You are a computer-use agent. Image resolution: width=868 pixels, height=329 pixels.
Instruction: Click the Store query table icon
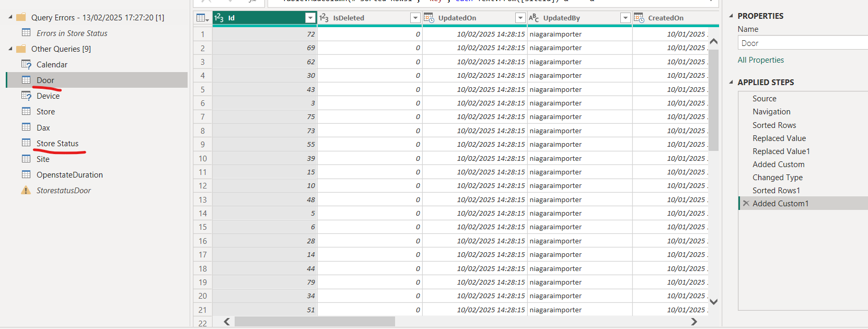point(26,111)
